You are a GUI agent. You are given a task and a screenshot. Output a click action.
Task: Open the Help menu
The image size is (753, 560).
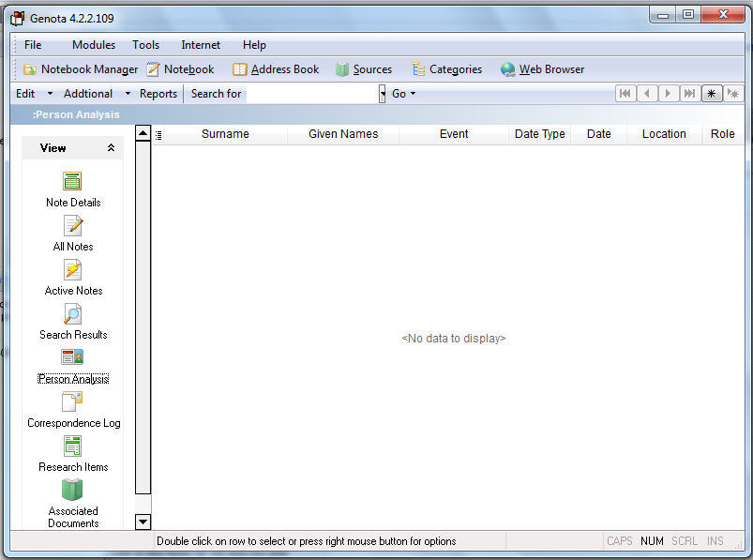[x=254, y=45]
